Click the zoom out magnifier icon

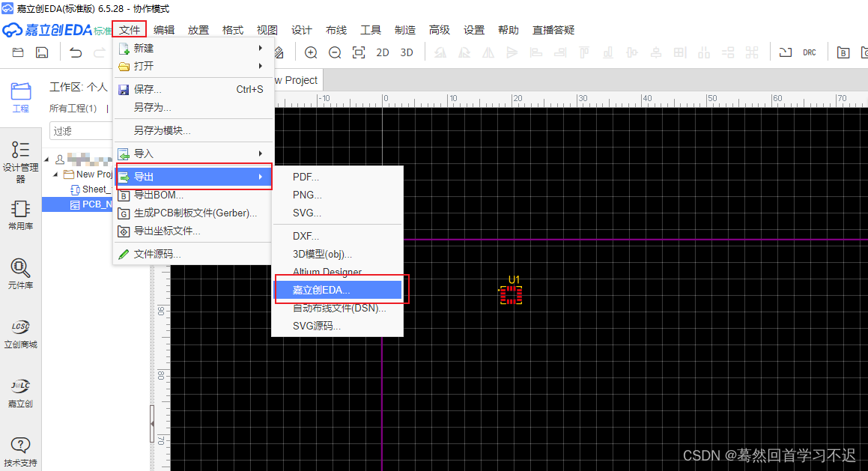click(335, 52)
